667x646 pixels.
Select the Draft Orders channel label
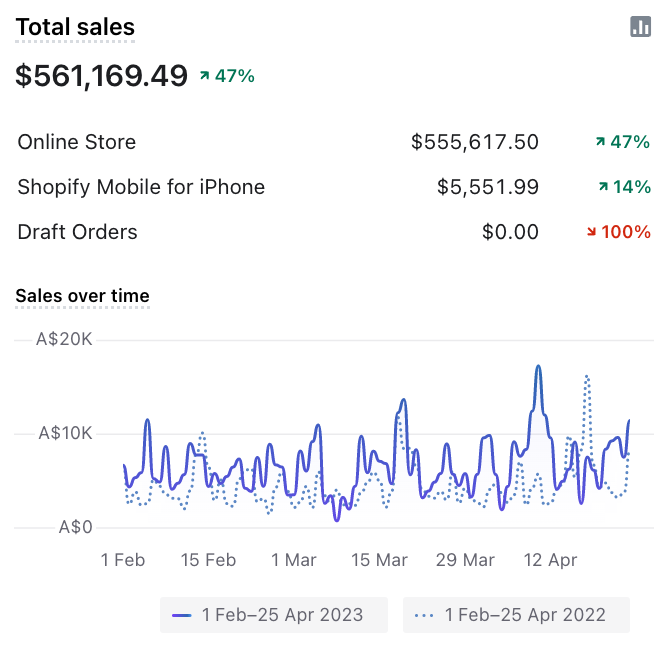(77, 232)
